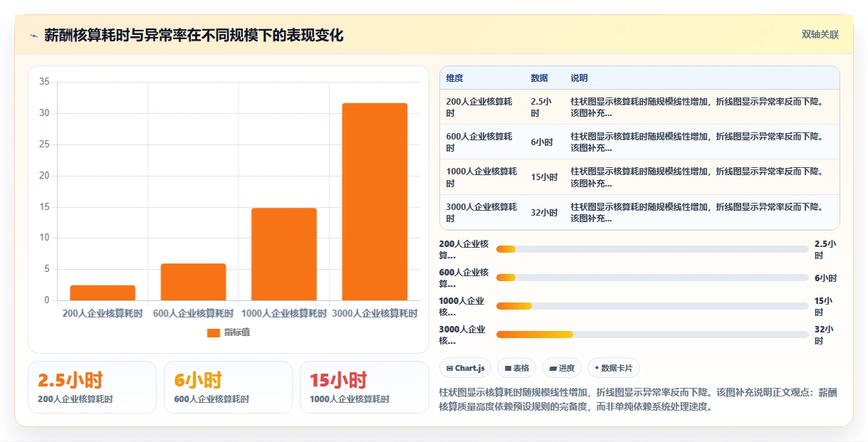
Task: Click the 600人企业核算耗时 table row label
Action: tap(479, 142)
